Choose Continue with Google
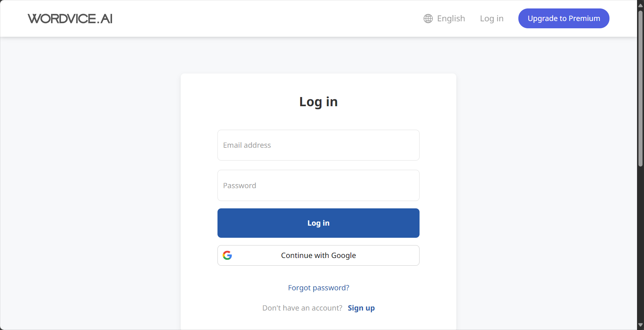This screenshot has width=644, height=330. coord(318,255)
